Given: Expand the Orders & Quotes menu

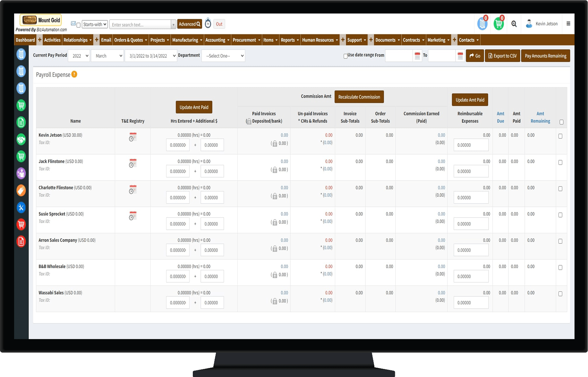Looking at the screenshot, I should pyautogui.click(x=131, y=40).
